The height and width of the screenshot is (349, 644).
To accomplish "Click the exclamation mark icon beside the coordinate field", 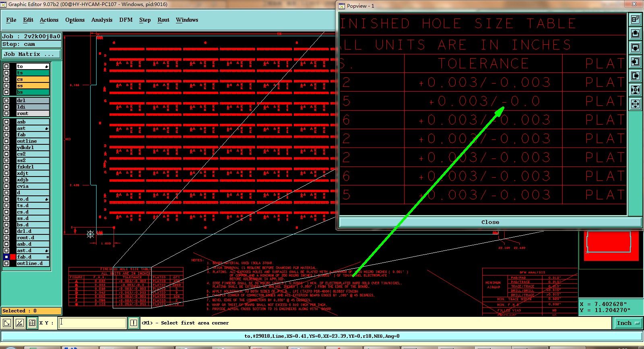I will (x=134, y=322).
